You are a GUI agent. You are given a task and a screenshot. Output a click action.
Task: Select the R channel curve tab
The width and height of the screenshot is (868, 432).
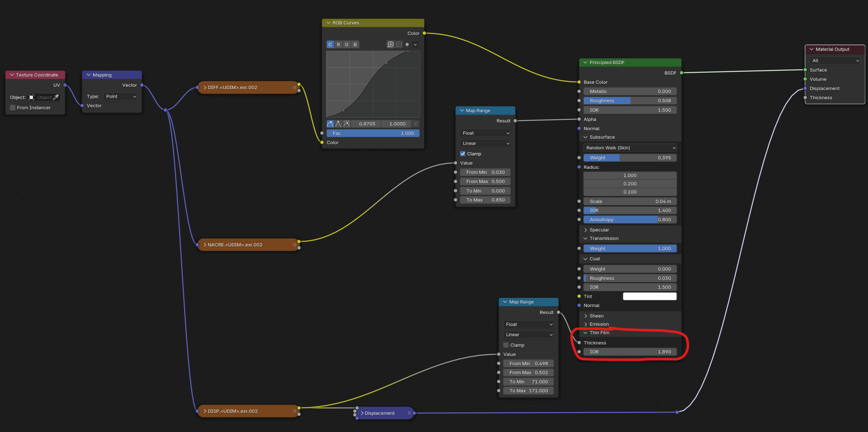pos(338,44)
